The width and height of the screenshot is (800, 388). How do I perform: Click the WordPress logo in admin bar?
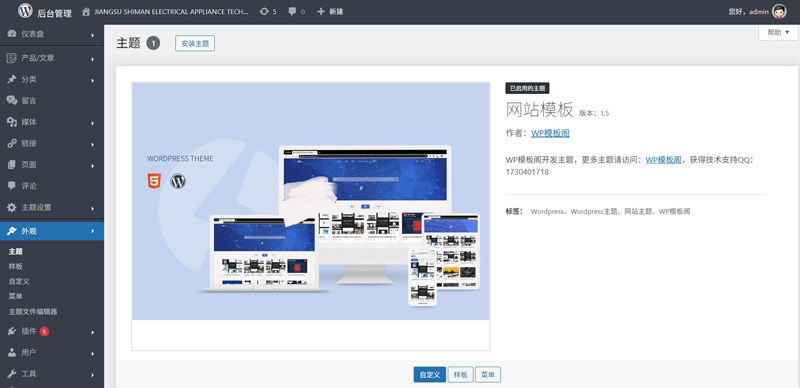pyautogui.click(x=25, y=11)
